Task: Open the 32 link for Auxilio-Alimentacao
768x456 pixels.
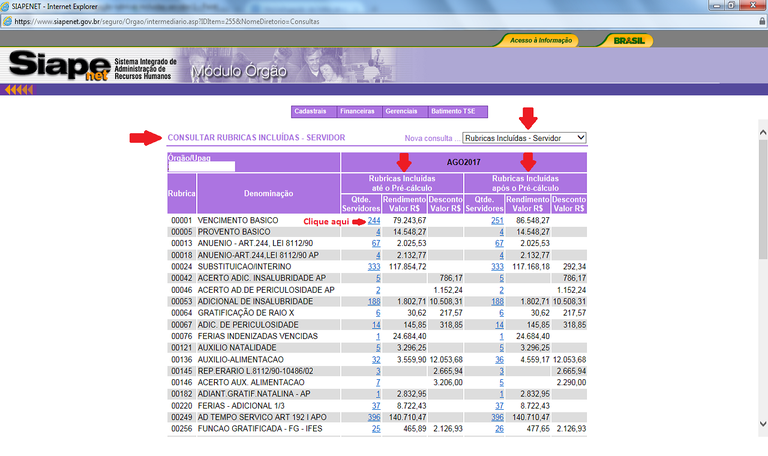Action: (376, 359)
